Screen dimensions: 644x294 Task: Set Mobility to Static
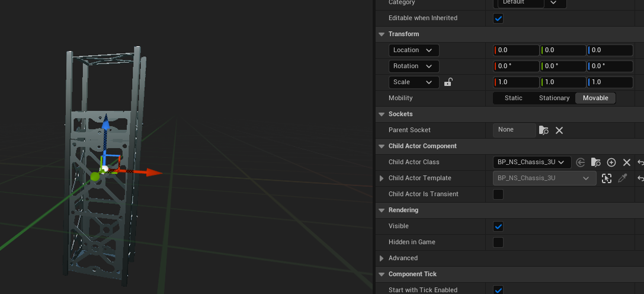click(x=513, y=98)
